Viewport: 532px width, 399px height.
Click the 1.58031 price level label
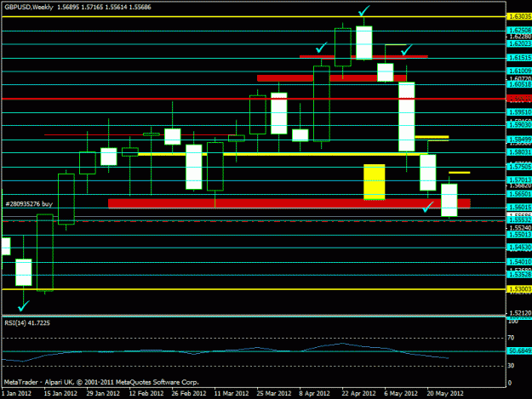pos(519,152)
